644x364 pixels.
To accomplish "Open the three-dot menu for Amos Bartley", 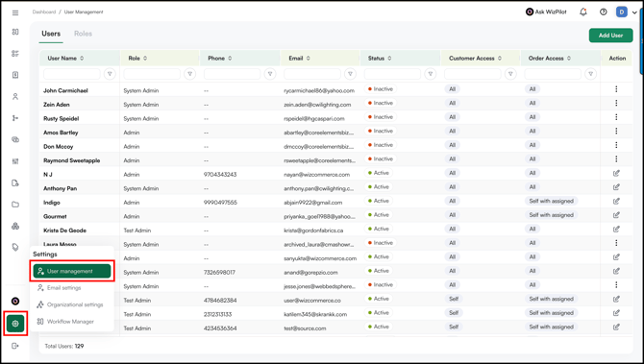I will (616, 131).
